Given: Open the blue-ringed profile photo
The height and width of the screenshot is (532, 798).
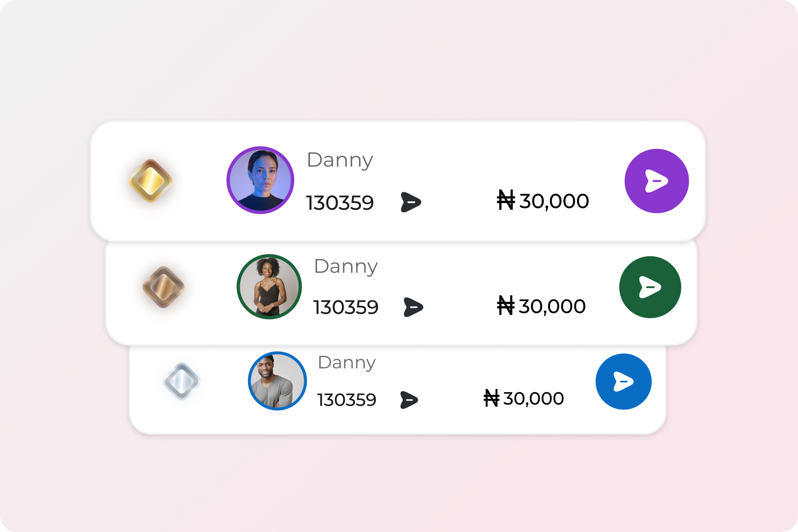Looking at the screenshot, I should [277, 381].
